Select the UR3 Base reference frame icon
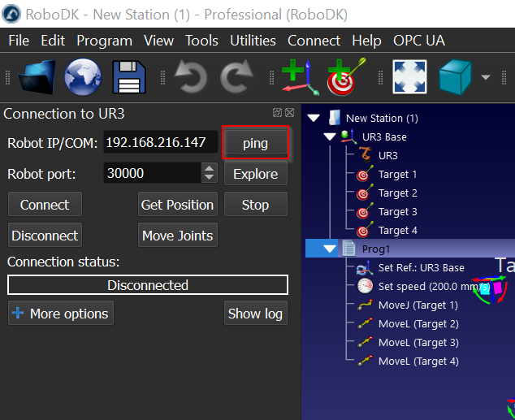515x420 pixels. (x=349, y=136)
